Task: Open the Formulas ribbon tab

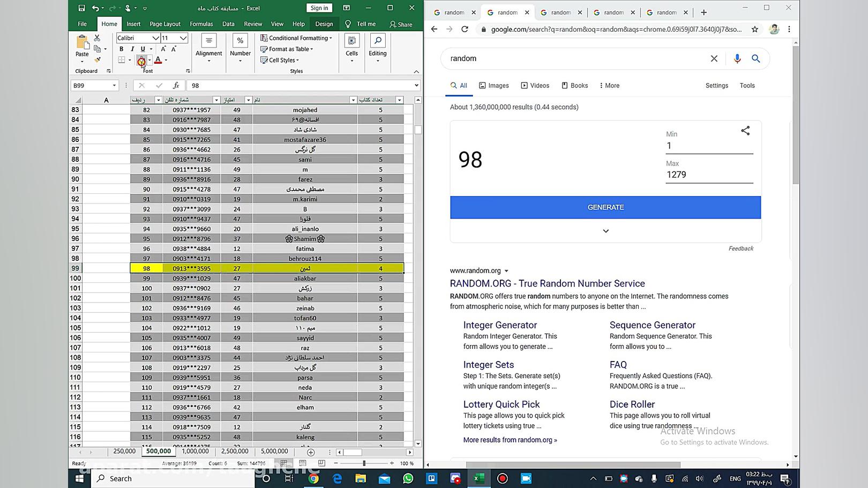Action: click(201, 24)
